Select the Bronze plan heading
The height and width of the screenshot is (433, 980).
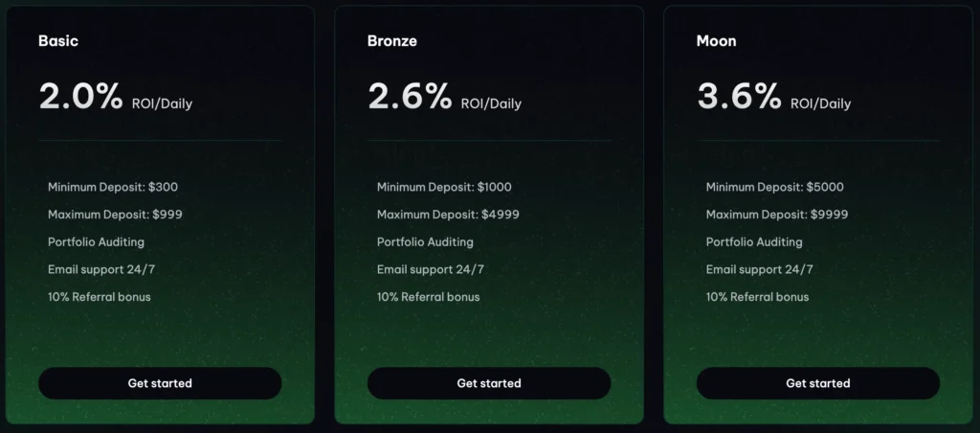tap(392, 41)
